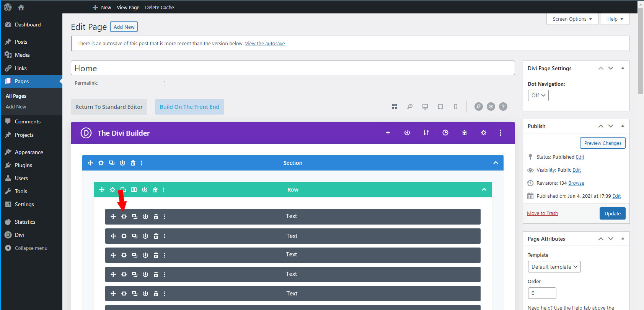Toggle the Page Attributes panel triangle

pyautogui.click(x=623, y=239)
